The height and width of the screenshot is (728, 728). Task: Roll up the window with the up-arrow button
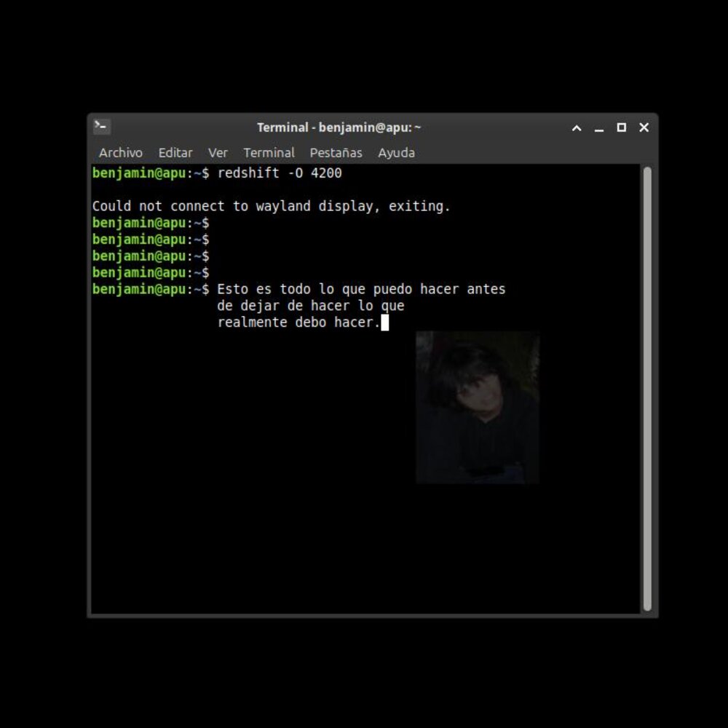point(577,128)
